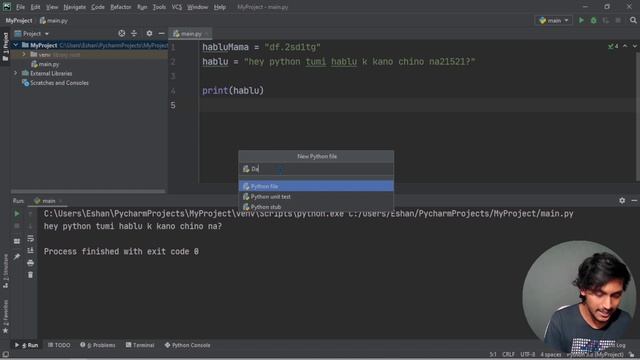The width and height of the screenshot is (640, 360).
Task: Click CRLF line separator in status bar
Action: [x=508, y=354]
